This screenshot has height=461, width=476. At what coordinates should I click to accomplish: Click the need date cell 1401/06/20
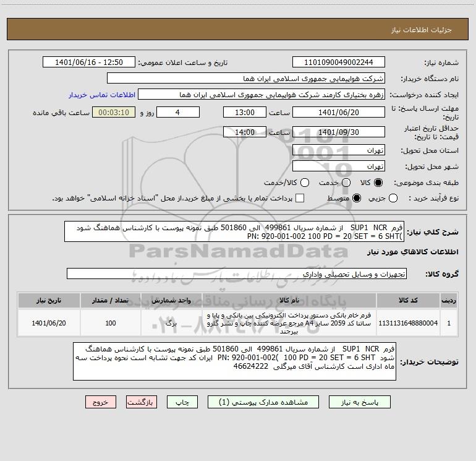(49, 323)
